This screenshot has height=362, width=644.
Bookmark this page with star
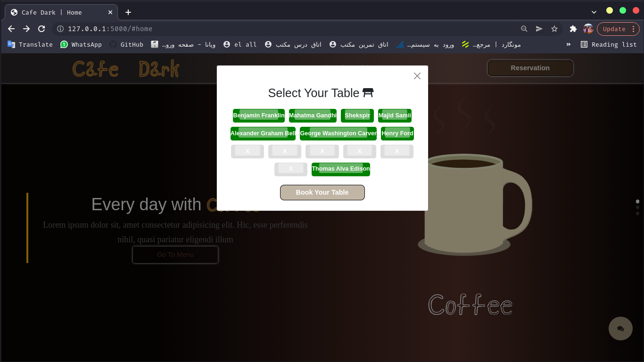click(554, 29)
